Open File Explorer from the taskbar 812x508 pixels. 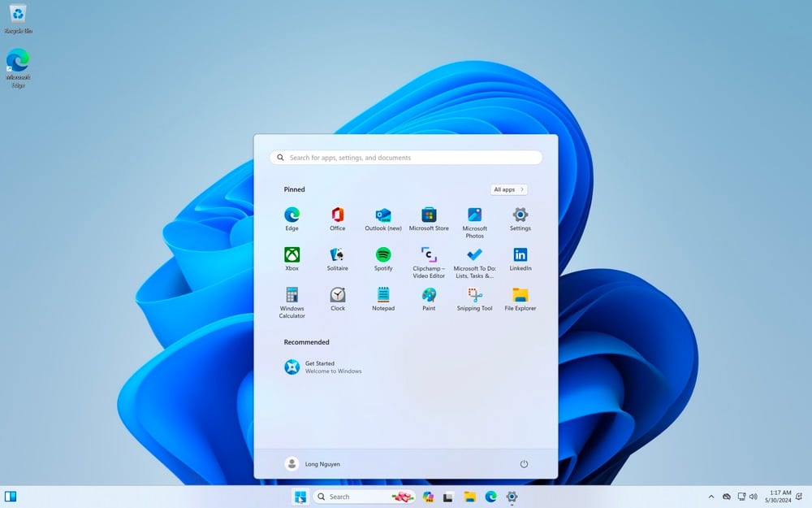coord(468,496)
